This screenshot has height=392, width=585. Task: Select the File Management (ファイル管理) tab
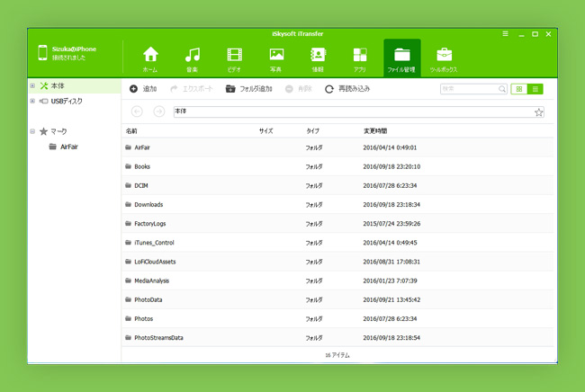click(x=401, y=58)
